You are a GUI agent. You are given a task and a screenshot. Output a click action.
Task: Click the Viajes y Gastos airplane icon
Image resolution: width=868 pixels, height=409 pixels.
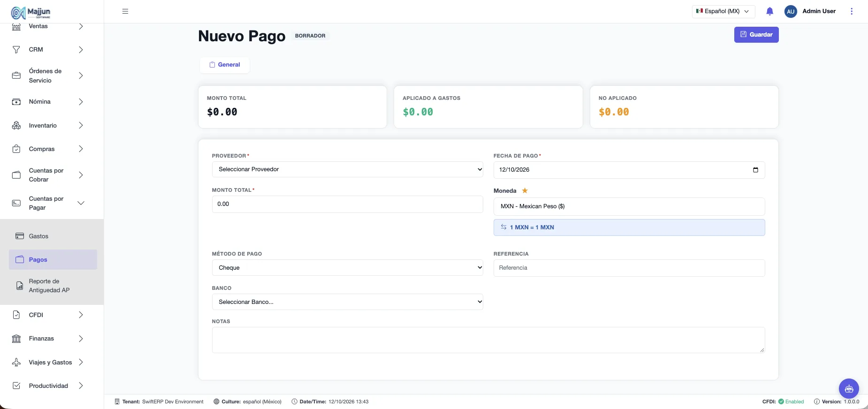tap(16, 362)
